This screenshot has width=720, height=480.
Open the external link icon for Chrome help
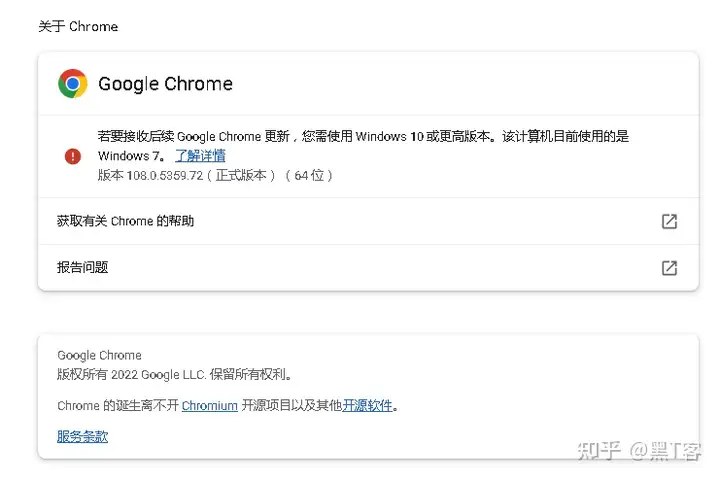click(x=669, y=221)
